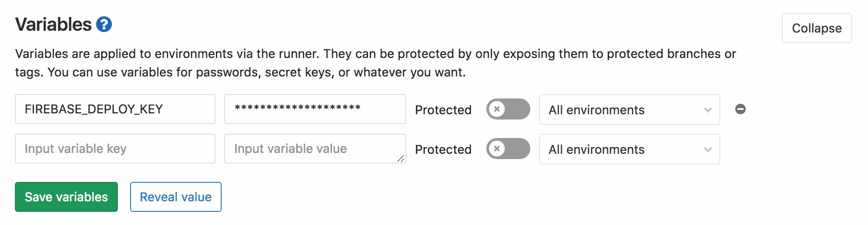Focus the FIREBASE_DEPLOY_KEY key field
This screenshot has width=868, height=225.
[115, 109]
